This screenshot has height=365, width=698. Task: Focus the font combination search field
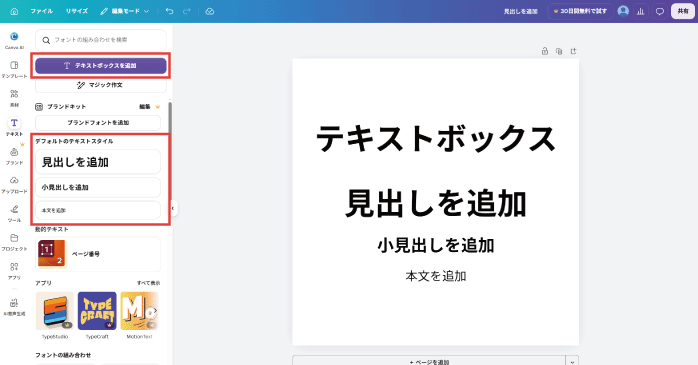(101, 40)
